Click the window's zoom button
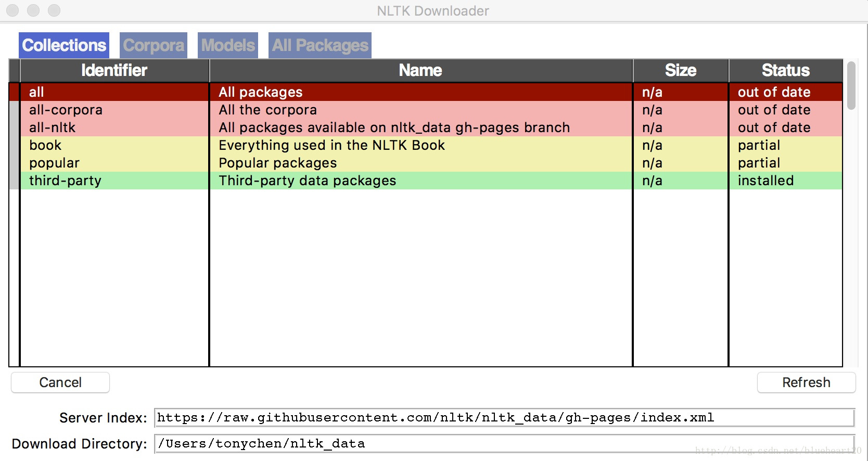Viewport: 868px width, 461px height. point(54,10)
